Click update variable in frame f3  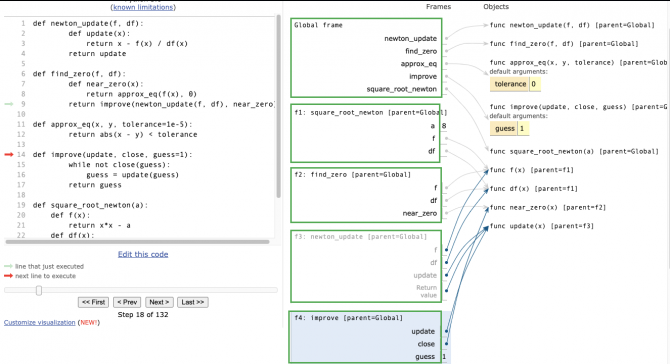click(x=425, y=276)
